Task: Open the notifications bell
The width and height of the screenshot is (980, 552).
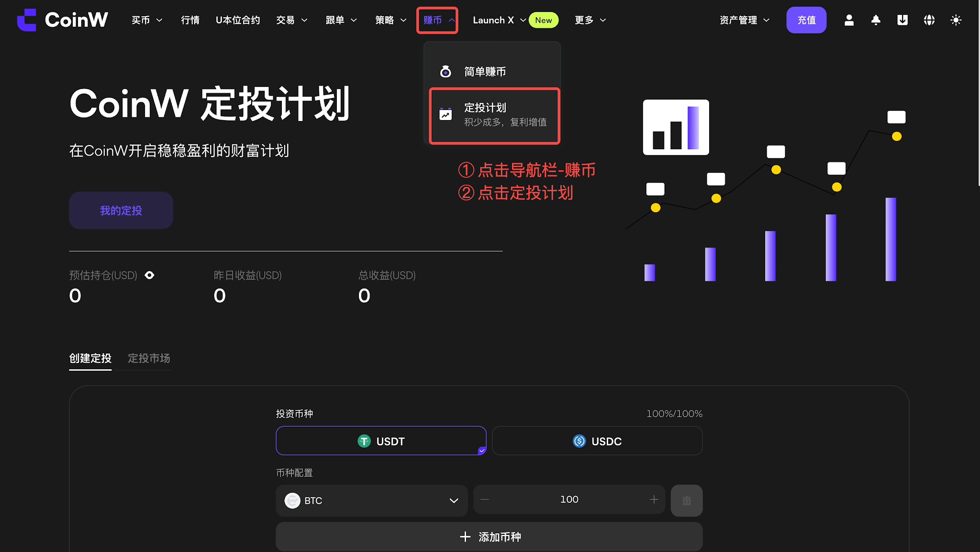Action: point(876,20)
